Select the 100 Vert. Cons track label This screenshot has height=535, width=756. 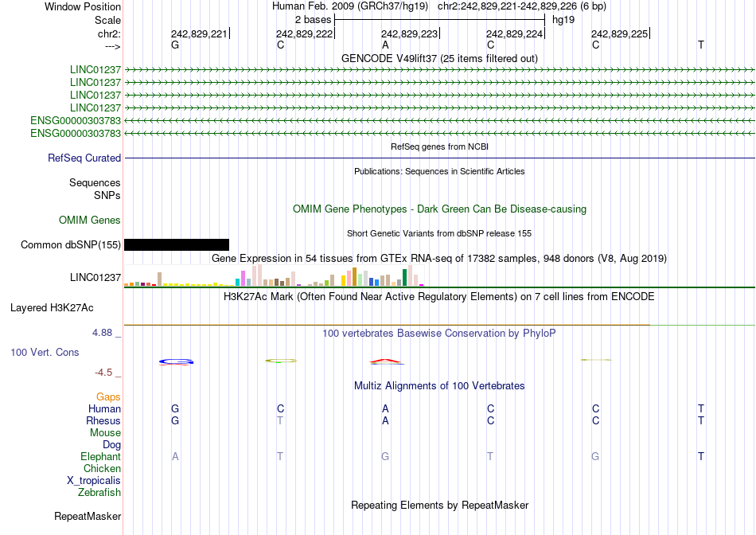45,352
